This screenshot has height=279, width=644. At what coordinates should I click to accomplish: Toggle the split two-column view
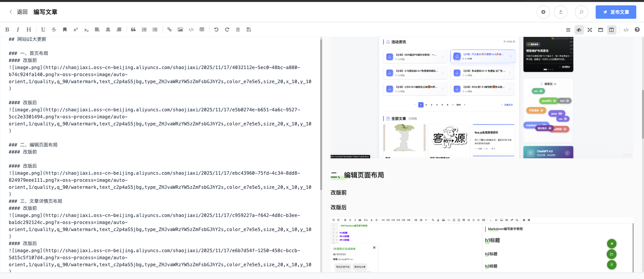tap(611, 30)
